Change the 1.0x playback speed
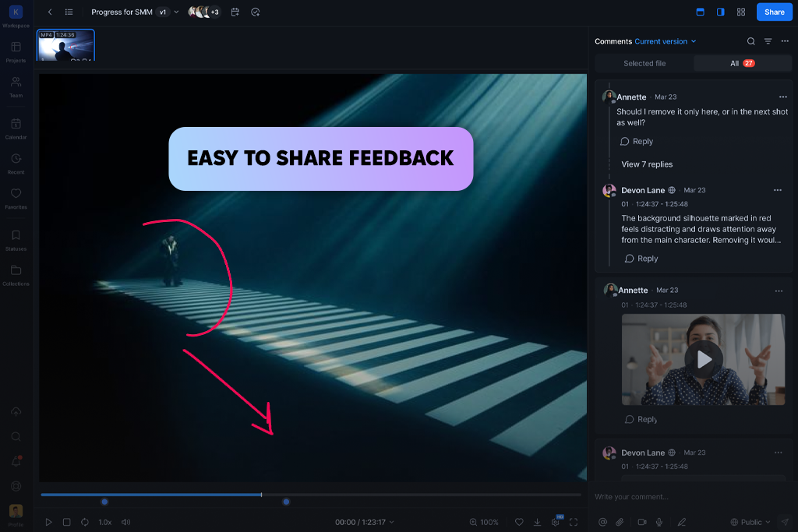This screenshot has height=532, width=798. 105,522
